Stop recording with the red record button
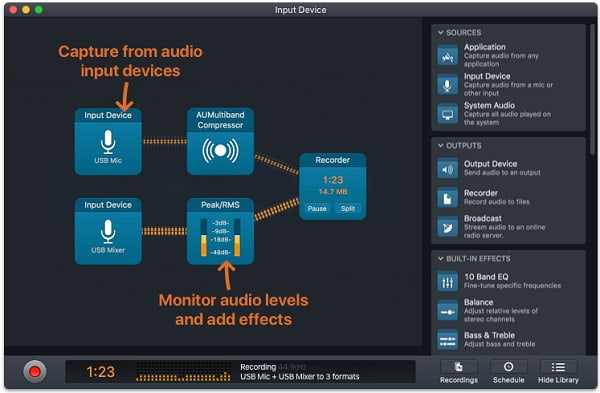Screen dimensions: 600x393 tap(35, 371)
